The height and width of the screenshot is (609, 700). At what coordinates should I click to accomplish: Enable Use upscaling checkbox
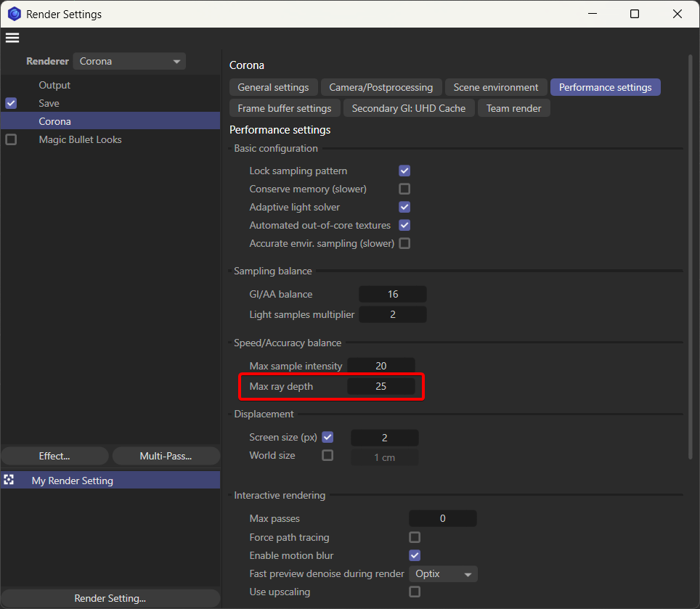tap(415, 592)
